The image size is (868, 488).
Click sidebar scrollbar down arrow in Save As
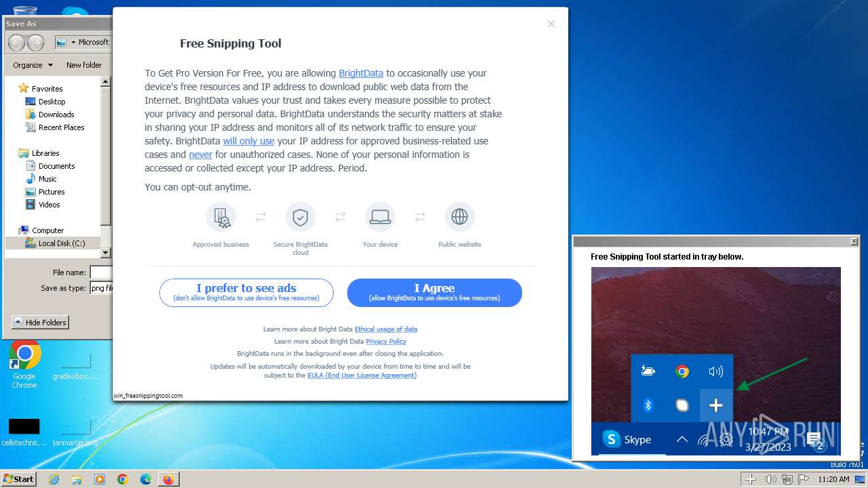tap(105, 253)
